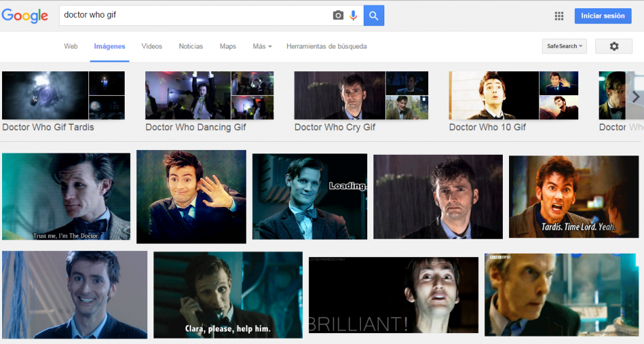Viewport: 644px width, 344px height.
Task: Click the camera search-by-image icon
Action: 338,16
